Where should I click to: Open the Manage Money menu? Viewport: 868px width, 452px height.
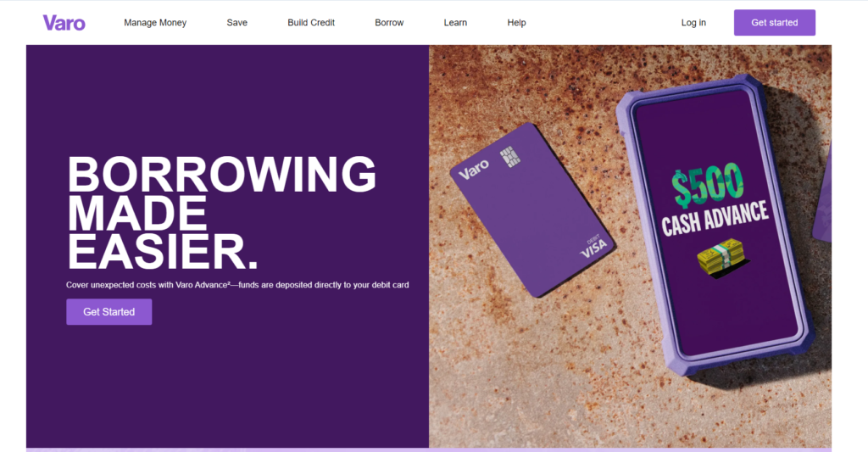coord(155,23)
